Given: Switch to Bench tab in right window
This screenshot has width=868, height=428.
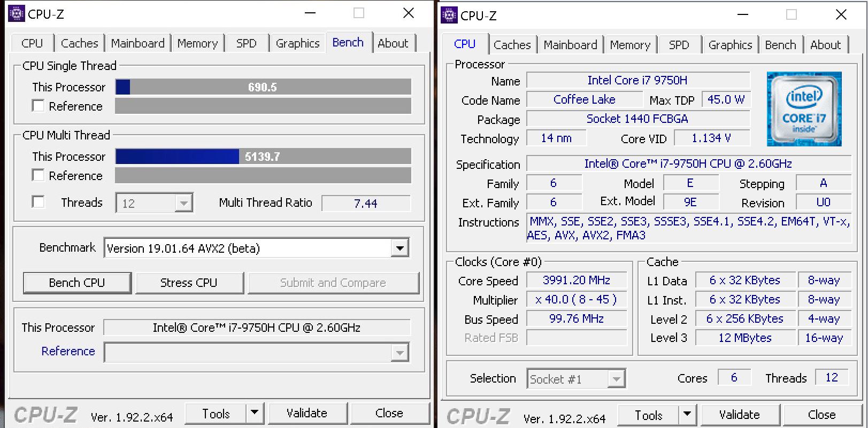Looking at the screenshot, I should tap(780, 45).
